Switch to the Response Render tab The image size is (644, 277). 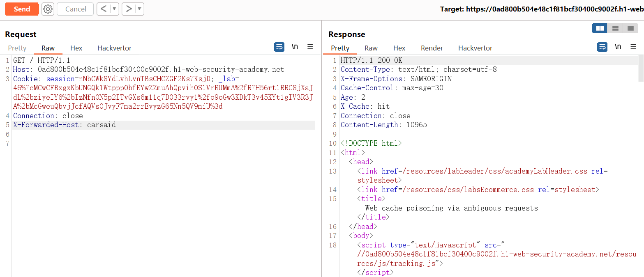432,48
